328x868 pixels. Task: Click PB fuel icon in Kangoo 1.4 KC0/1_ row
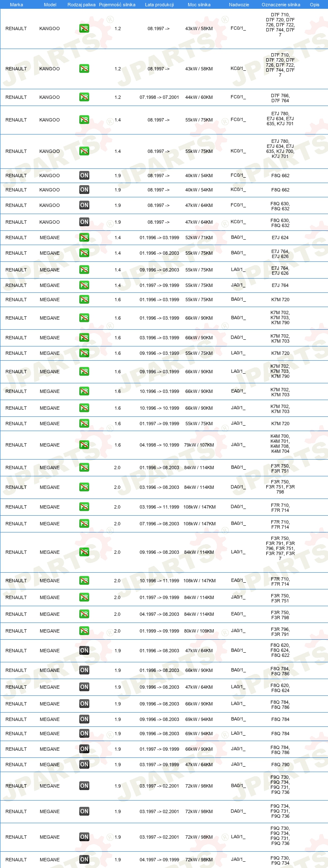pos(84,151)
